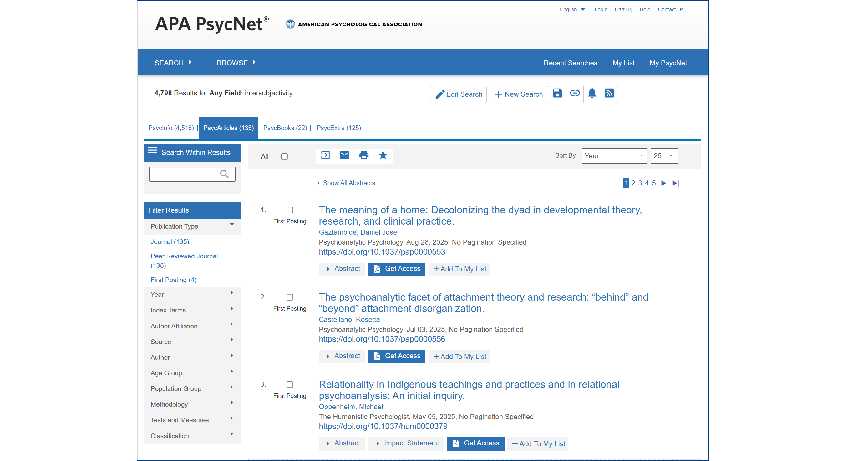Add Gaztambide article to My List
Screen dimensions: 868x461
[459, 269]
